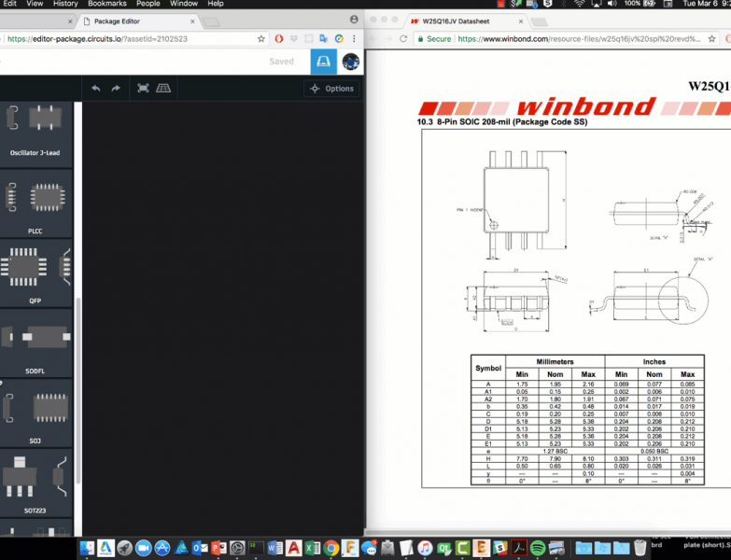Open Trash in the dock
The width and height of the screenshot is (731, 560).
(x=640, y=548)
